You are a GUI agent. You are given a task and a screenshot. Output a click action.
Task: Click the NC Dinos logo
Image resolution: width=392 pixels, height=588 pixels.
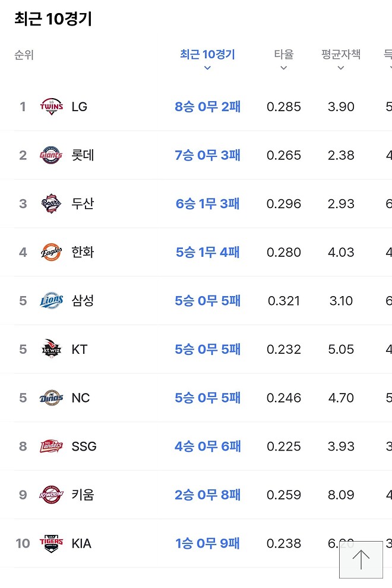pos(52,398)
